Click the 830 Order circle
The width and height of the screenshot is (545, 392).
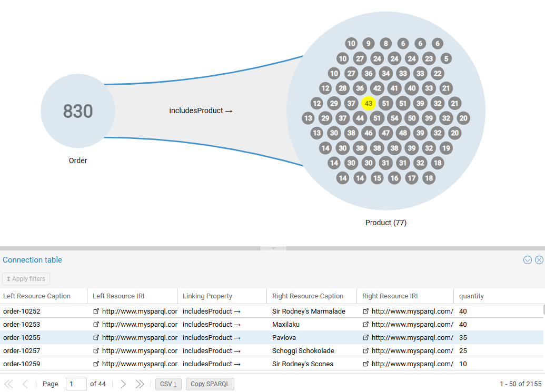coord(77,110)
